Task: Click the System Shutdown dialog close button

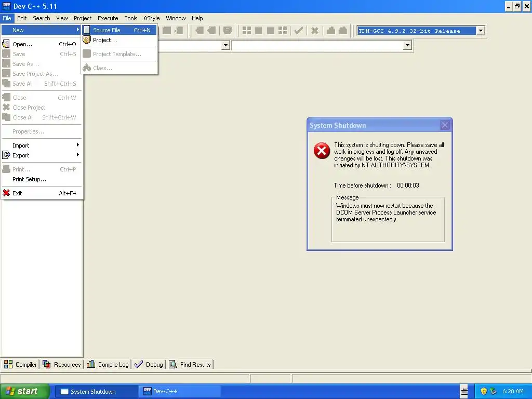Action: coord(445,125)
